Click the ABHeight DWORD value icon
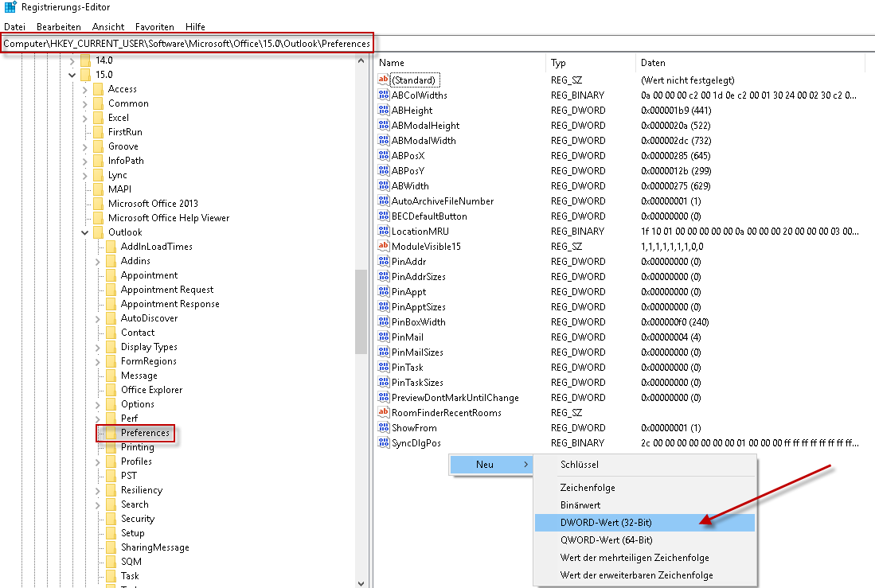The width and height of the screenshot is (875, 588). click(384, 110)
